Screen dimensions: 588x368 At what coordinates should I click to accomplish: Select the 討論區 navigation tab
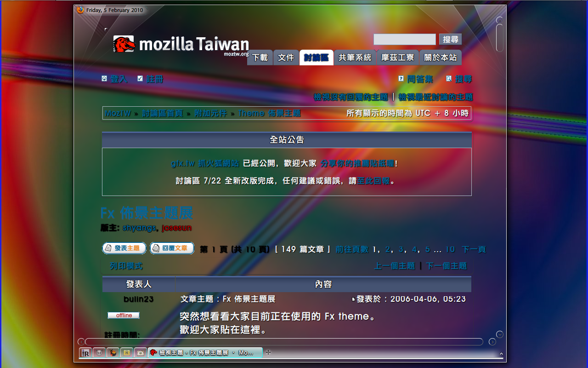click(317, 57)
